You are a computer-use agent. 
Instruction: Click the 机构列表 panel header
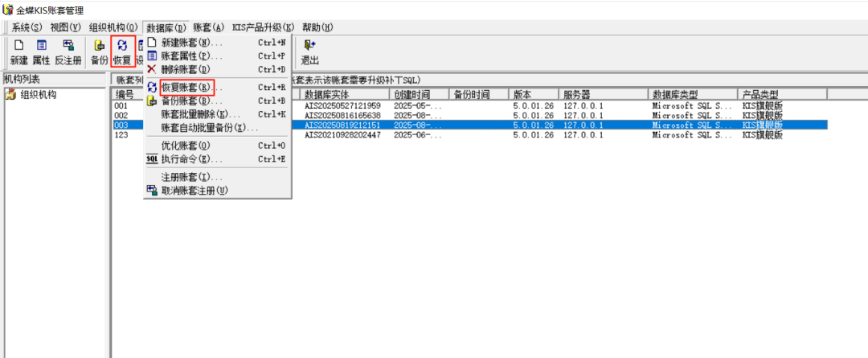[53, 80]
